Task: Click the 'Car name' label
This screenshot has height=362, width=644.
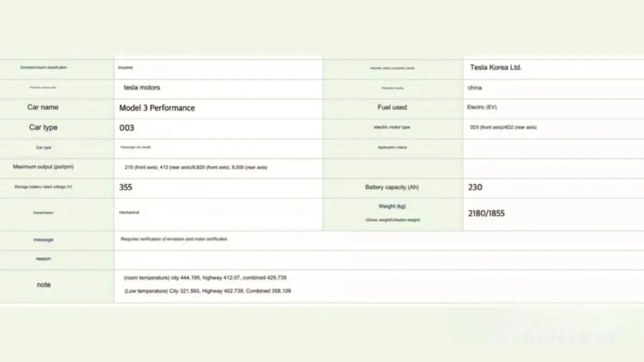Action: [x=43, y=107]
